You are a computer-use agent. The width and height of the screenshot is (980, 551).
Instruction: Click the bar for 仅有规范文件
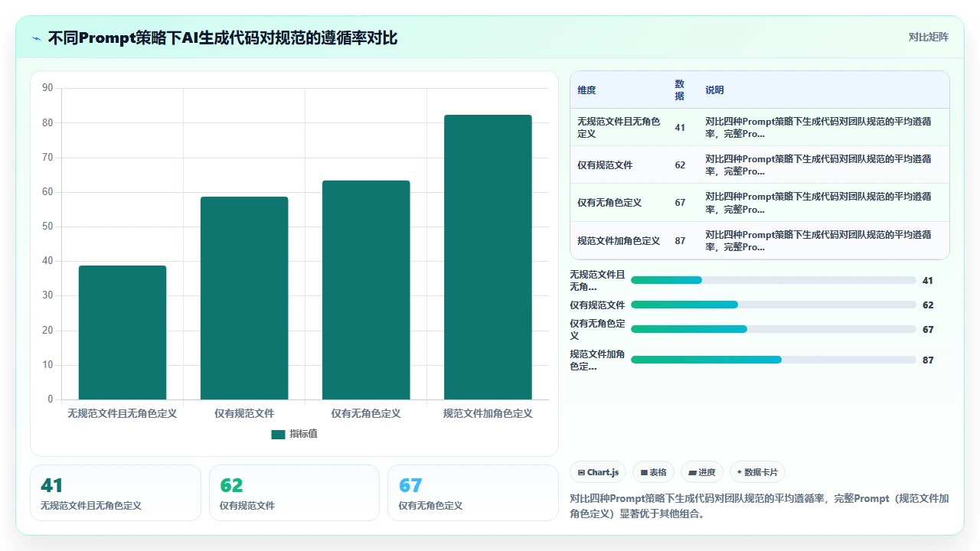coord(244,298)
